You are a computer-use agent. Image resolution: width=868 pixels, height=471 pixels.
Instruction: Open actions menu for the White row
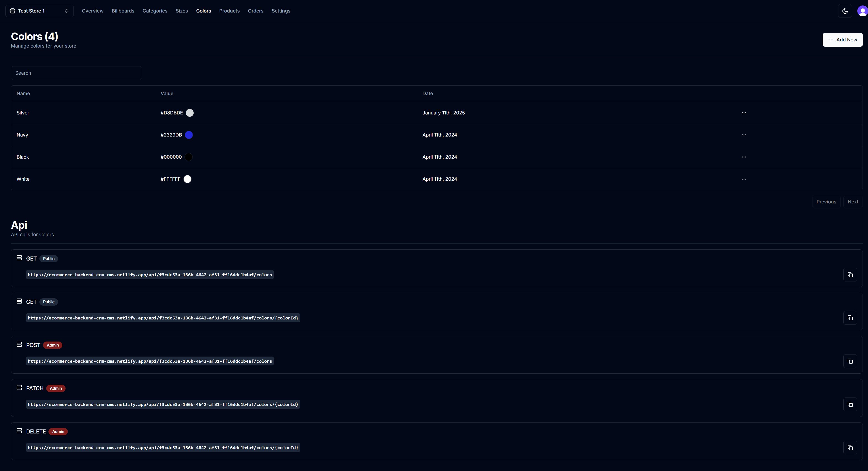(x=744, y=179)
